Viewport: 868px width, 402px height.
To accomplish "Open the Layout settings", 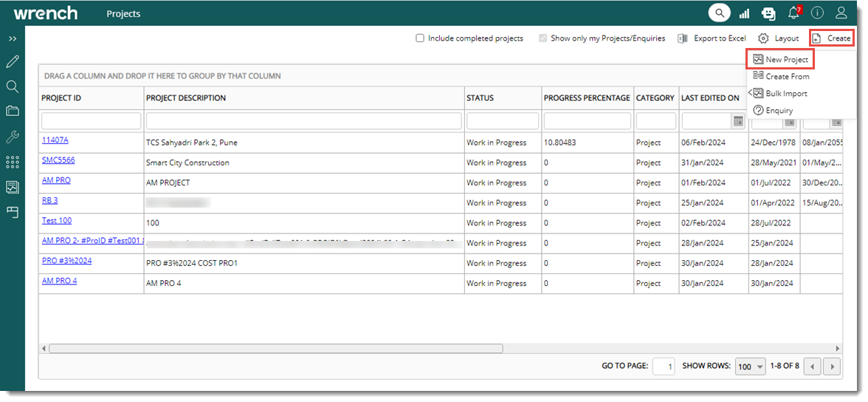I will pyautogui.click(x=778, y=38).
